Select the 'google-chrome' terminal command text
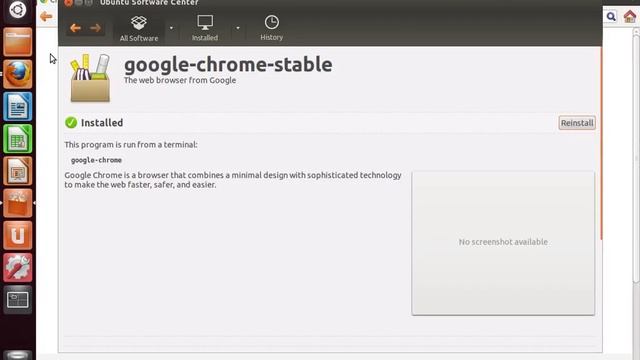The height and width of the screenshot is (360, 640). (x=96, y=160)
